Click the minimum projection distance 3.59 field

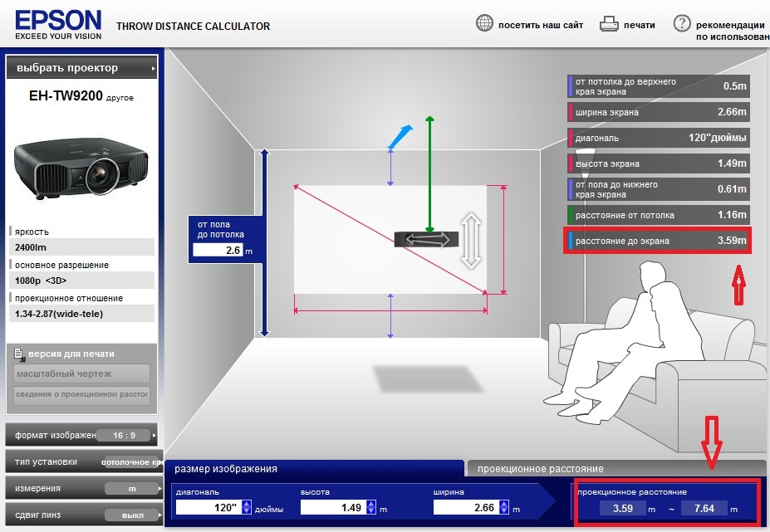pyautogui.click(x=623, y=509)
